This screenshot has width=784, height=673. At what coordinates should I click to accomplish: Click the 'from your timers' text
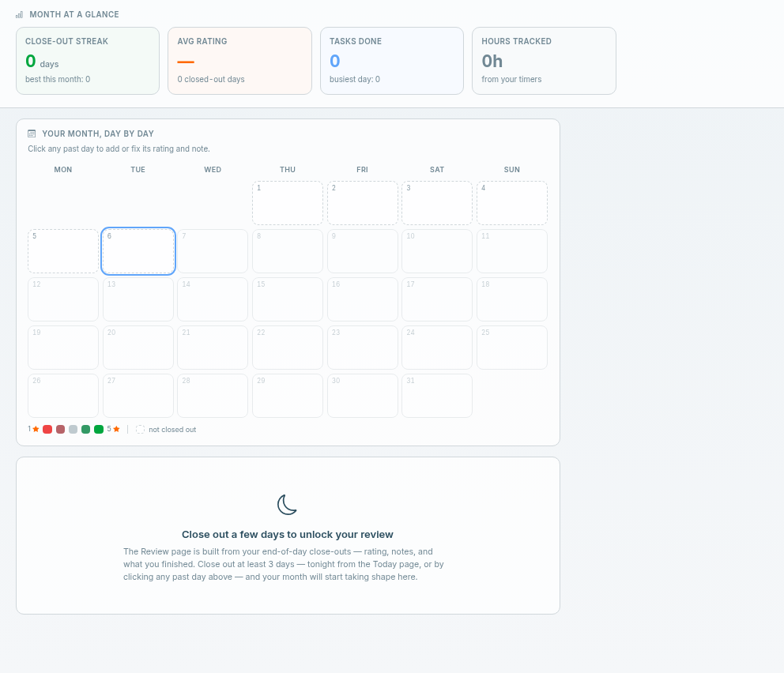tap(511, 79)
